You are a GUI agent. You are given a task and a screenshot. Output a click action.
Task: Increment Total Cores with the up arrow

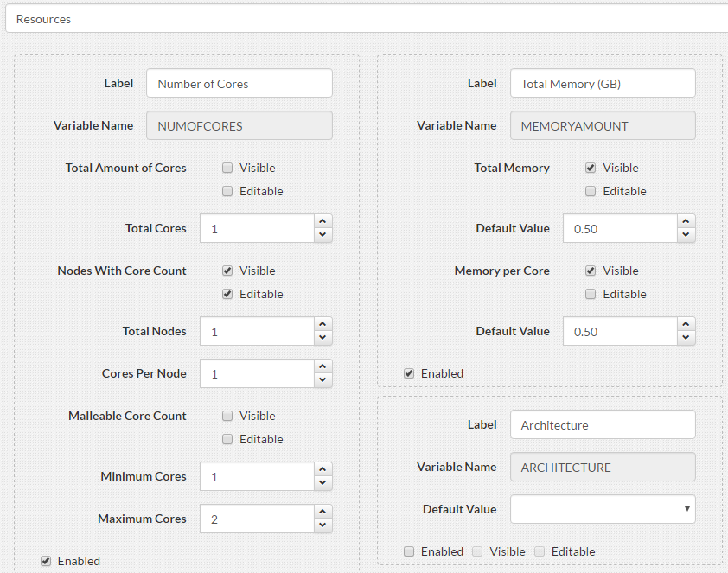click(x=323, y=221)
